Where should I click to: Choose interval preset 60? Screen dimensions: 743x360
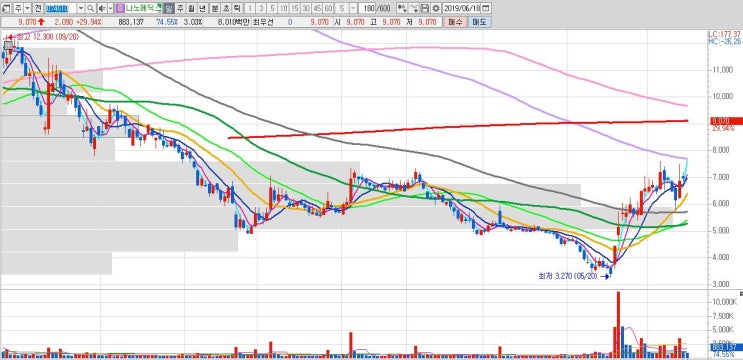pos(328,9)
